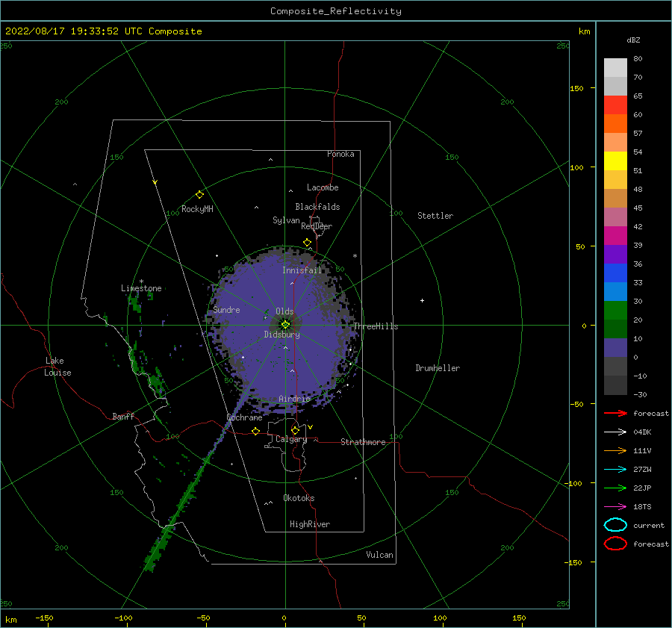Image resolution: width=672 pixels, height=628 pixels.
Task: Click the white plus marker east of ThreeHills
Action: click(x=422, y=300)
